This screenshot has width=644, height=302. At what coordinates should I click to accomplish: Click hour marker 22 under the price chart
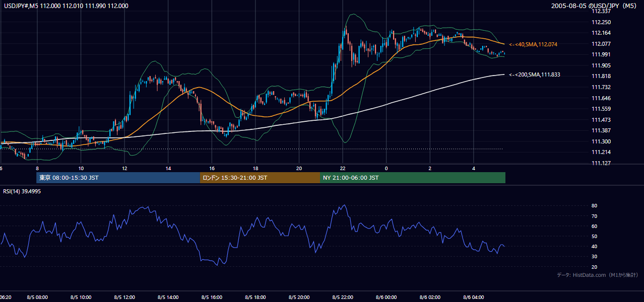[x=343, y=168]
